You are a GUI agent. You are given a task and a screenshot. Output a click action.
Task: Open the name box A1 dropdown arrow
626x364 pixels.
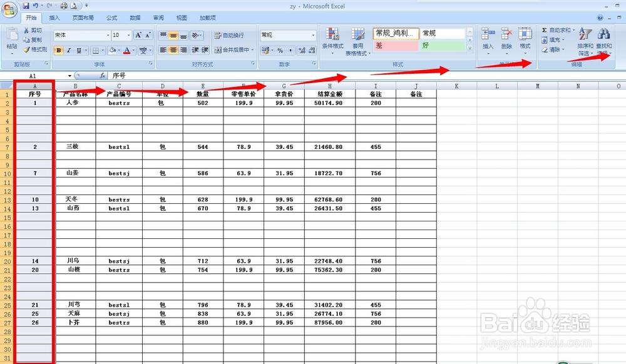[69, 76]
